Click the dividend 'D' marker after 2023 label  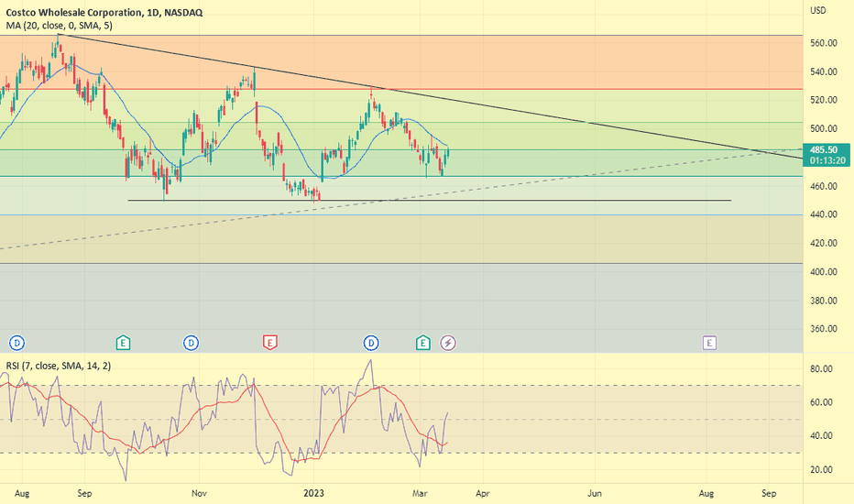pyautogui.click(x=371, y=343)
